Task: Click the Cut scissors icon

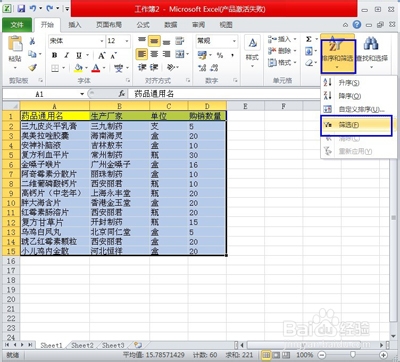Action: pyautogui.click(x=32, y=41)
